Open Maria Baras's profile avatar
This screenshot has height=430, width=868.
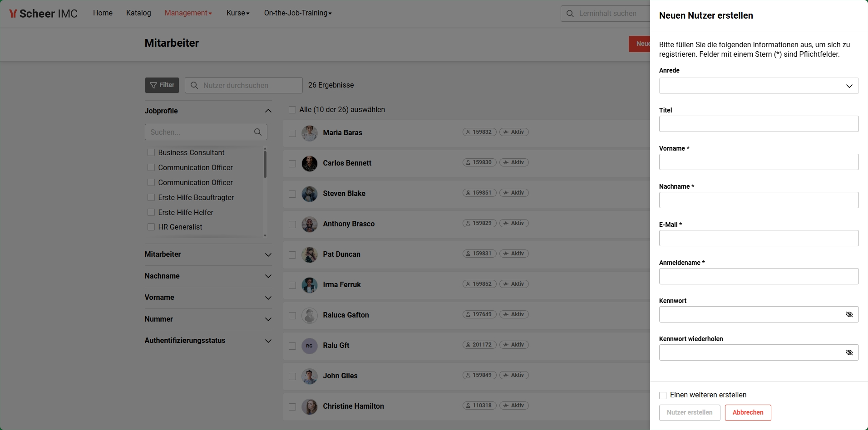(x=310, y=133)
